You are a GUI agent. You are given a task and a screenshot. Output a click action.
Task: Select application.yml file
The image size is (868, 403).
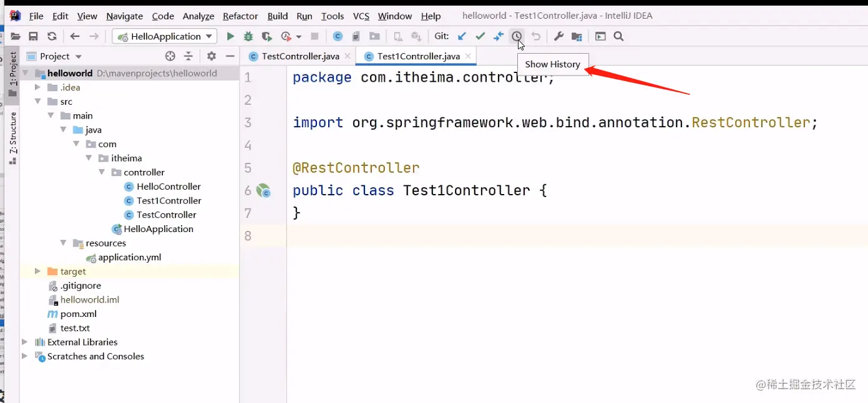(x=124, y=257)
